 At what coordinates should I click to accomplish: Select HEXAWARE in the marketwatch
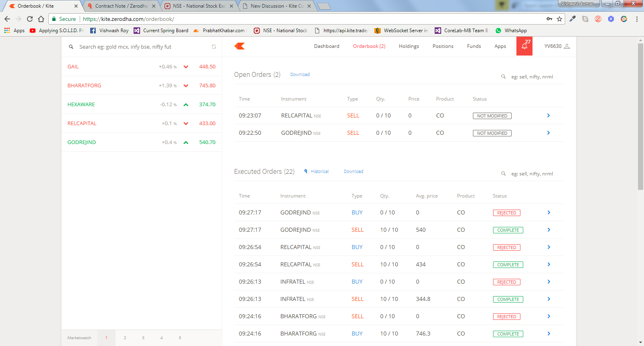click(x=142, y=105)
